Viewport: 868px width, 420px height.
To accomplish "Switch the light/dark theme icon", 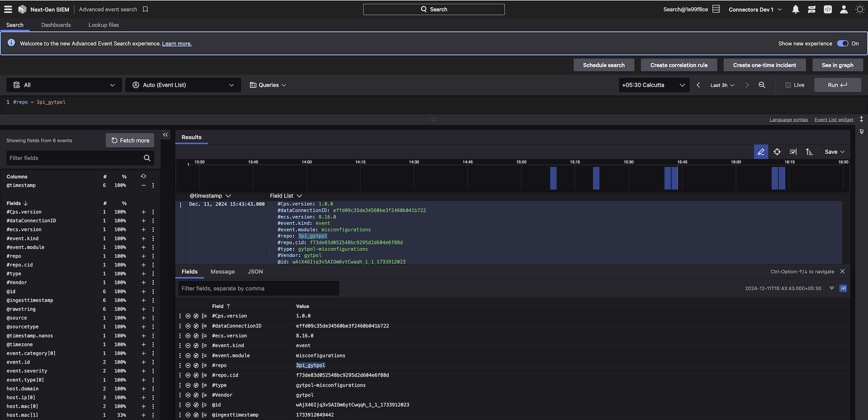I will coord(859,9).
